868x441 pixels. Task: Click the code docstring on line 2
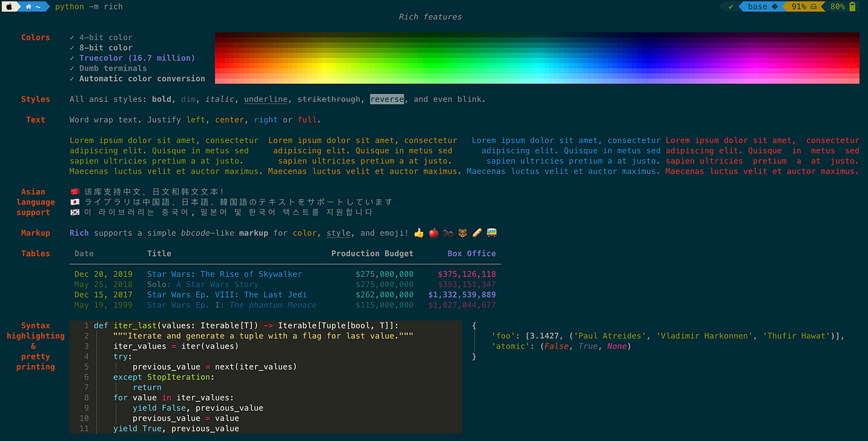click(263, 336)
